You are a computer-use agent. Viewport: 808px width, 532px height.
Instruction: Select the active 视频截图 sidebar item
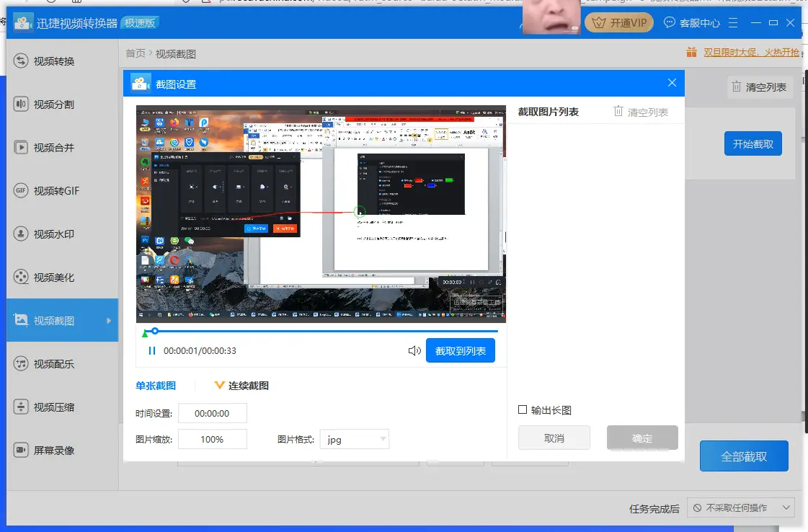[63, 320]
